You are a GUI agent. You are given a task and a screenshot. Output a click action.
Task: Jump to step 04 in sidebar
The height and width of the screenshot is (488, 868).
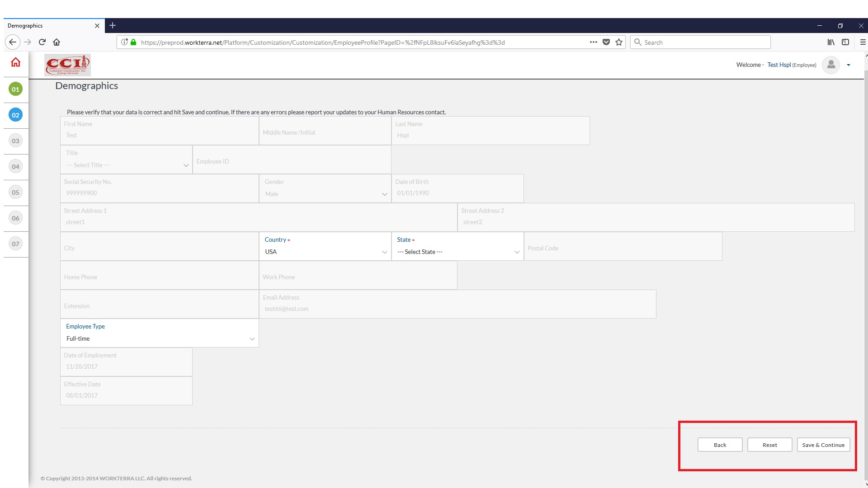pyautogui.click(x=16, y=166)
